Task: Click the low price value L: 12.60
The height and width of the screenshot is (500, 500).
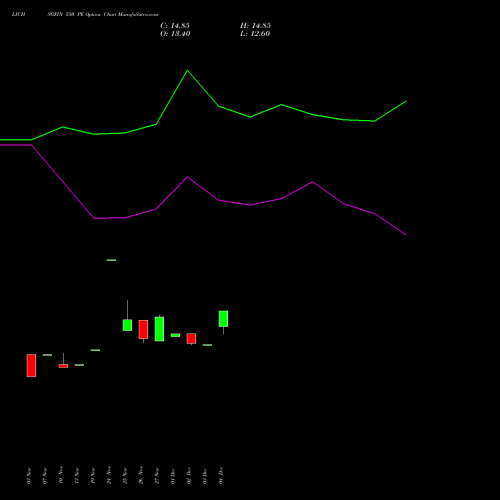Action: click(255, 34)
